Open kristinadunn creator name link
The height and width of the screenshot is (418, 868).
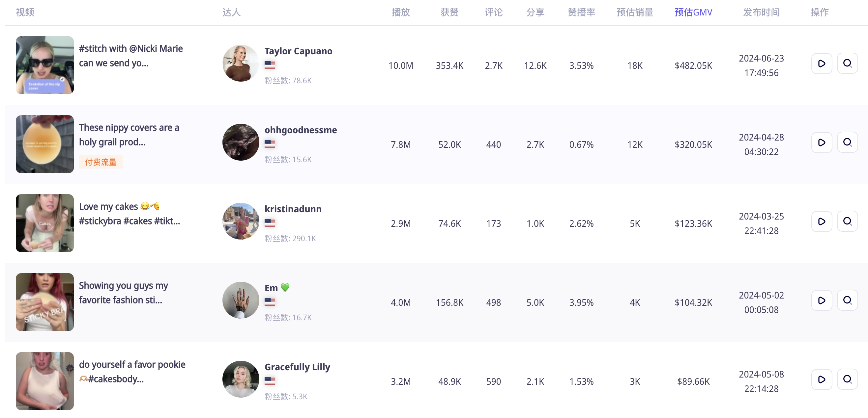click(x=293, y=209)
